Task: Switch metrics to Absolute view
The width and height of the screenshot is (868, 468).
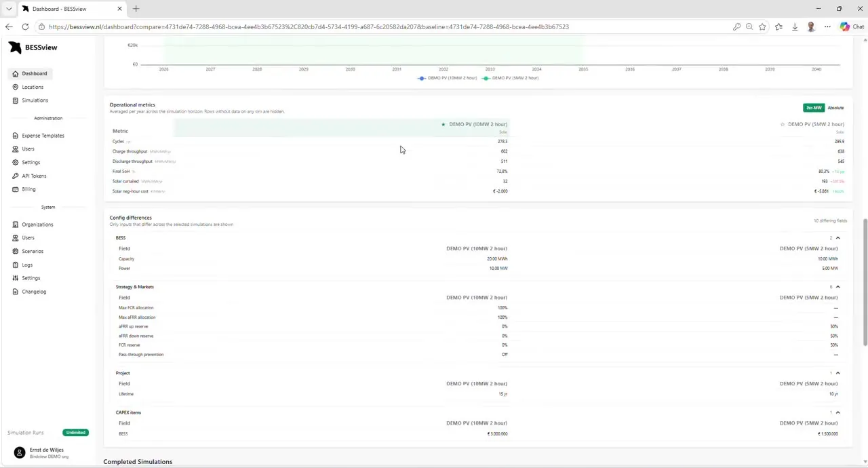Action: (x=835, y=108)
